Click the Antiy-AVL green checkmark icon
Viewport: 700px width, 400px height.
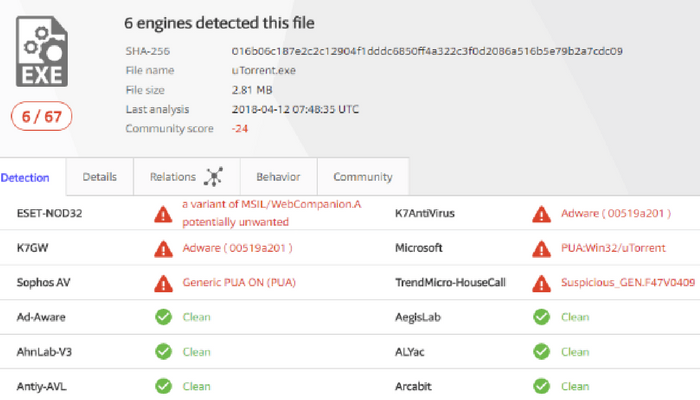tap(163, 386)
